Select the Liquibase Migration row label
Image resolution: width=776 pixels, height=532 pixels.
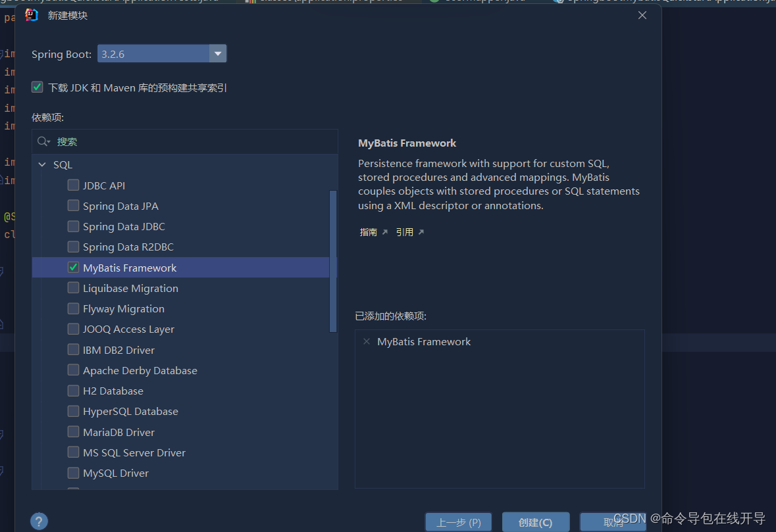[x=131, y=288]
